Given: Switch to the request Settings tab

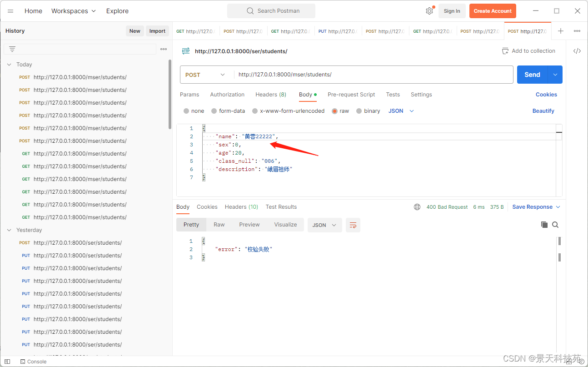Looking at the screenshot, I should point(421,95).
